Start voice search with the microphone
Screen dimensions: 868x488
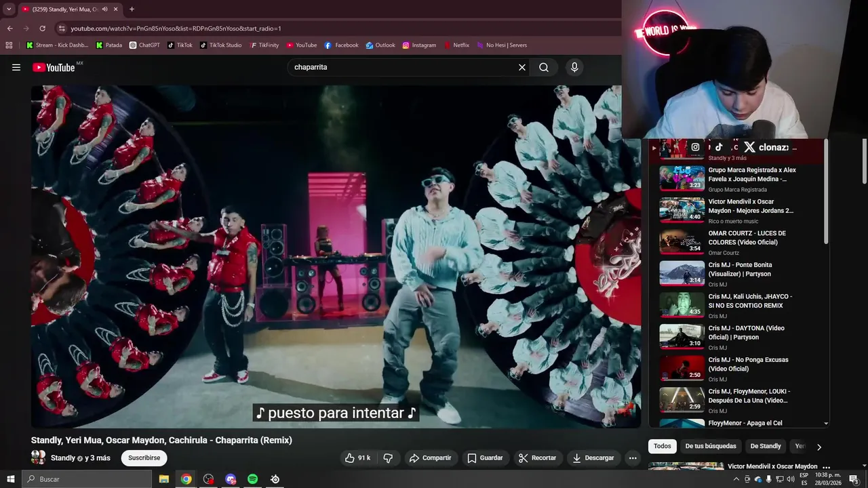pyautogui.click(x=574, y=67)
